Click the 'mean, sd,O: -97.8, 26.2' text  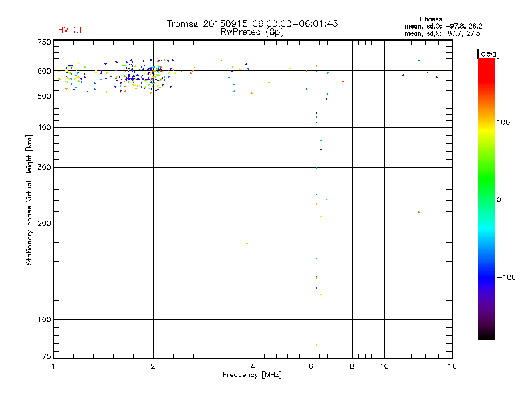(443, 26)
